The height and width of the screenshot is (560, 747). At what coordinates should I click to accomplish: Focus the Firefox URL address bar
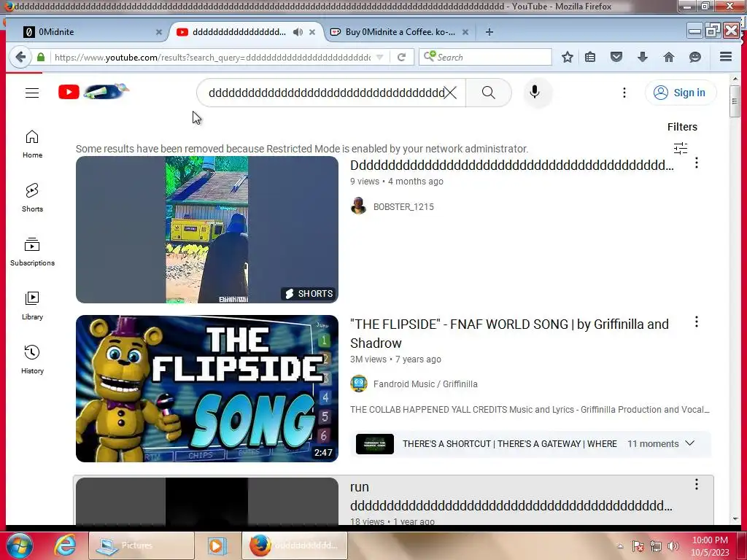pyautogui.click(x=212, y=57)
